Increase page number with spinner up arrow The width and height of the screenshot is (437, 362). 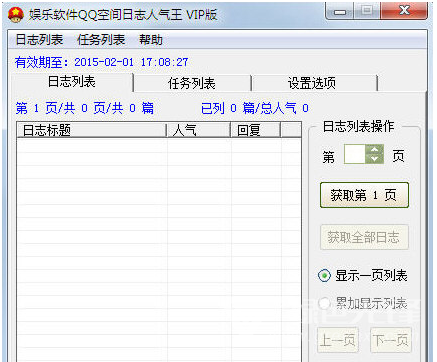pos(375,149)
